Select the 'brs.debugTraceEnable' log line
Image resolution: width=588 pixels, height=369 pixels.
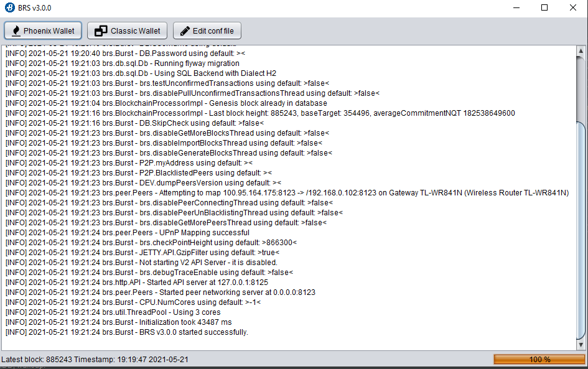[x=149, y=273]
